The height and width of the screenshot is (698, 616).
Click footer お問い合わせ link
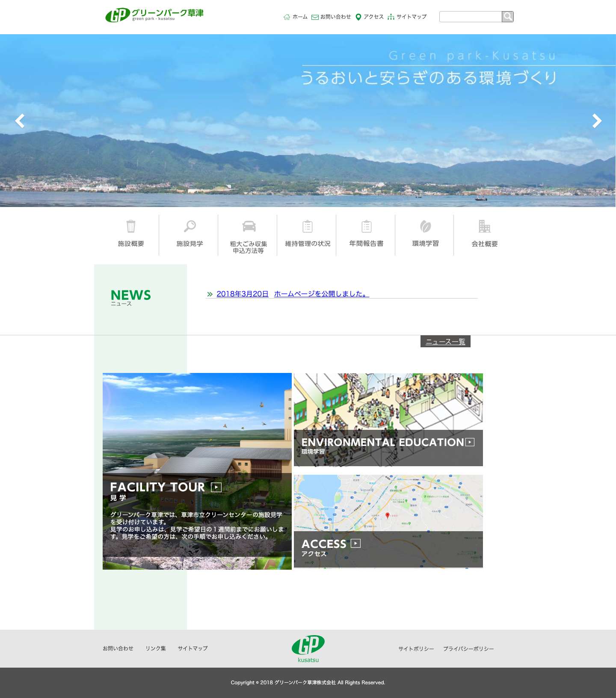point(118,648)
